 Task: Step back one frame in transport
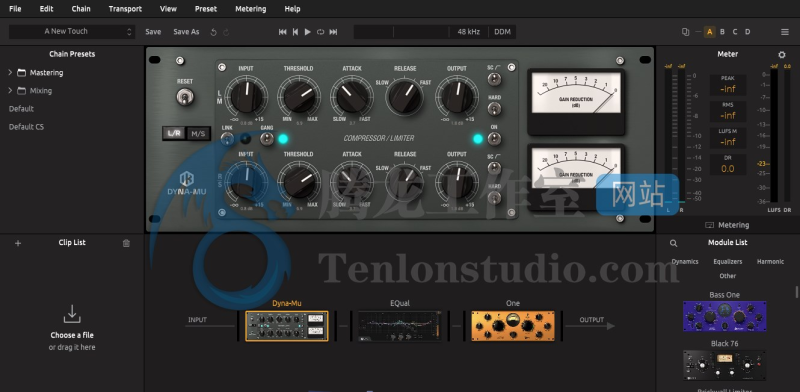(295, 32)
